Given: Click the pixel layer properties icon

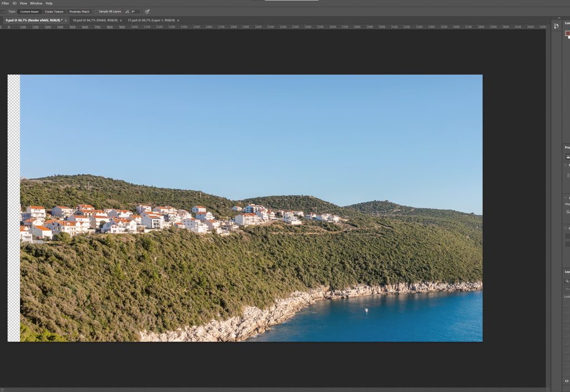Looking at the screenshot, I should tap(567, 156).
